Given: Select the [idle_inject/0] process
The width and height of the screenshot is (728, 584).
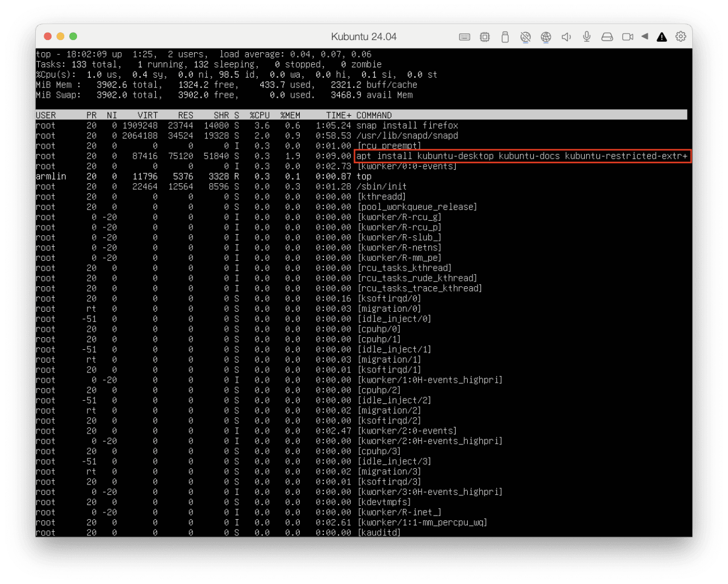Looking at the screenshot, I should tap(394, 319).
